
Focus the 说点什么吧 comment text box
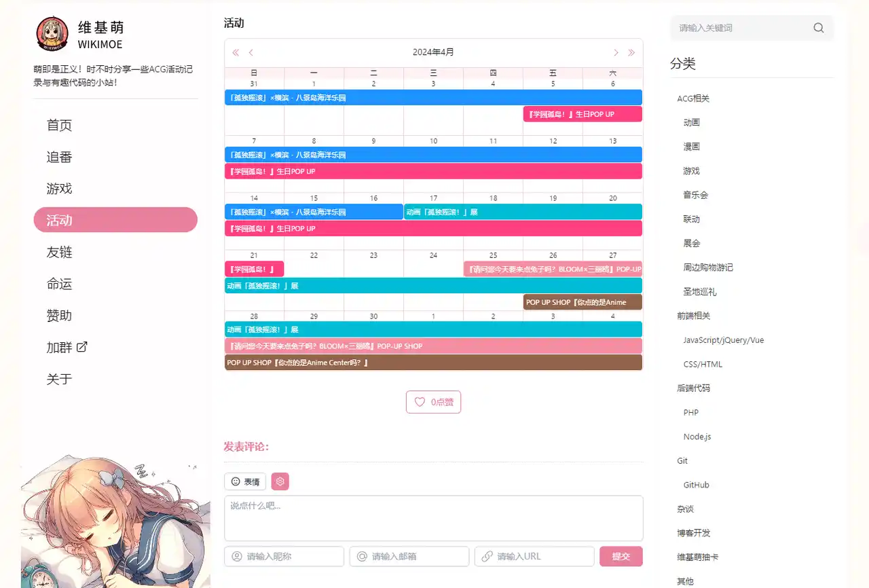[433, 517]
